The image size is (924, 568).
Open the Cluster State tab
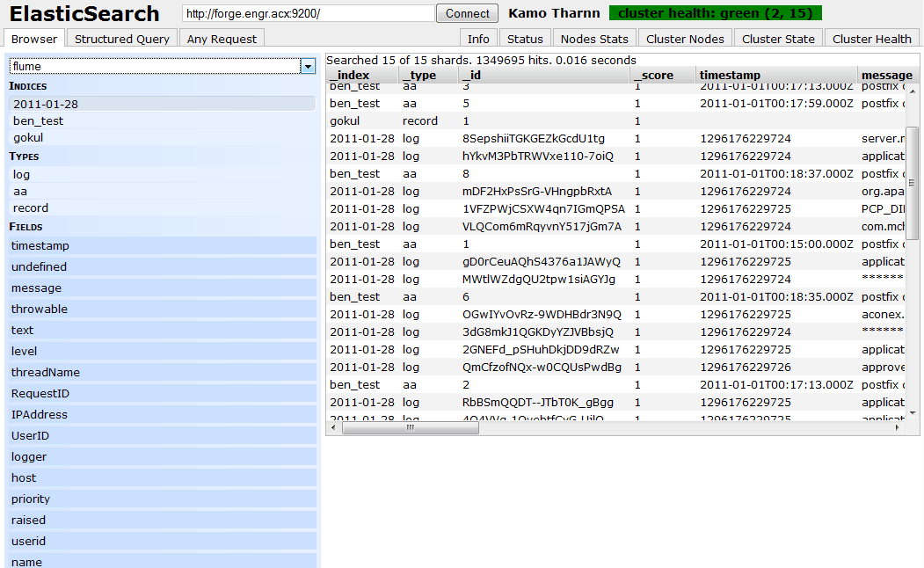777,39
